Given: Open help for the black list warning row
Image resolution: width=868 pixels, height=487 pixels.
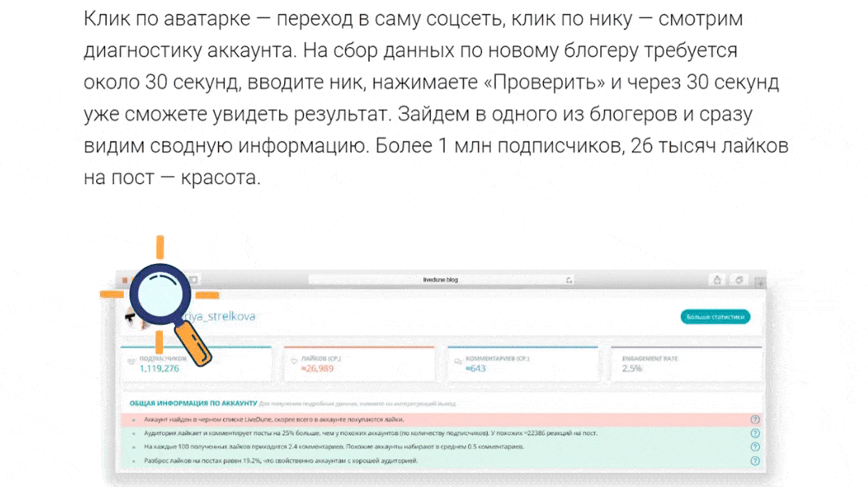Looking at the screenshot, I should tap(755, 419).
